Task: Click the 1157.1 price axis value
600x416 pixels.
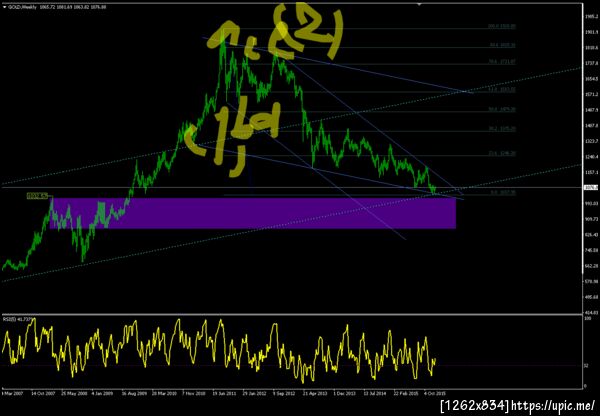Action: coord(591,172)
